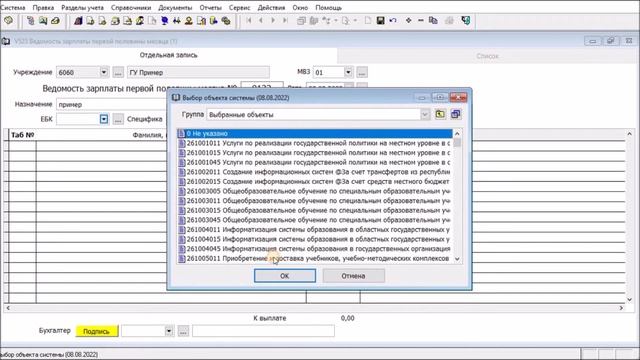Screen dimensions: 640x360
Task: Click the Назначение field containing пример
Action: pyautogui.click(x=112, y=104)
